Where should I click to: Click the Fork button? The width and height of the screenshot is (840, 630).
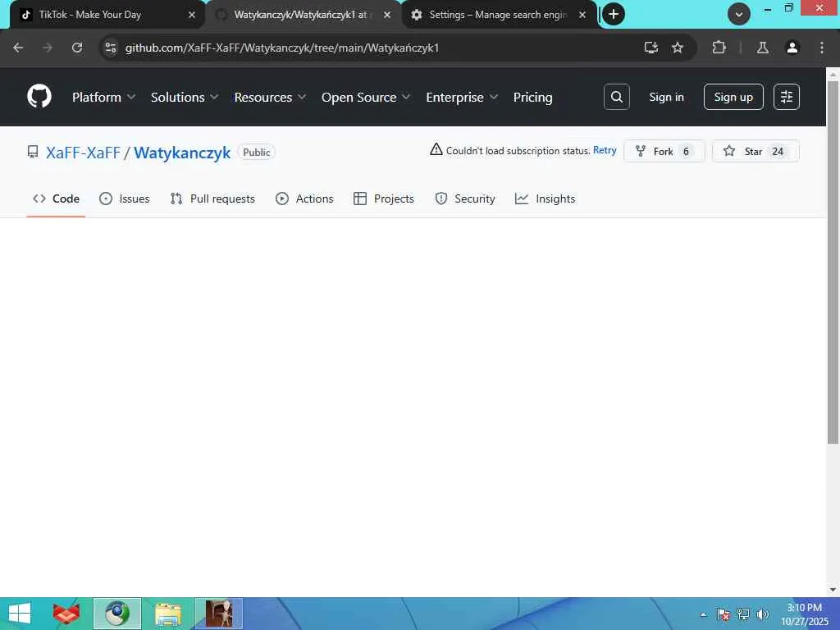pos(664,151)
